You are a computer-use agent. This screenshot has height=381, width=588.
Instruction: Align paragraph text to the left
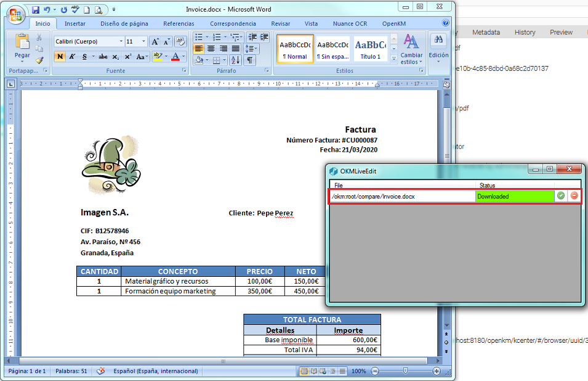(199, 49)
